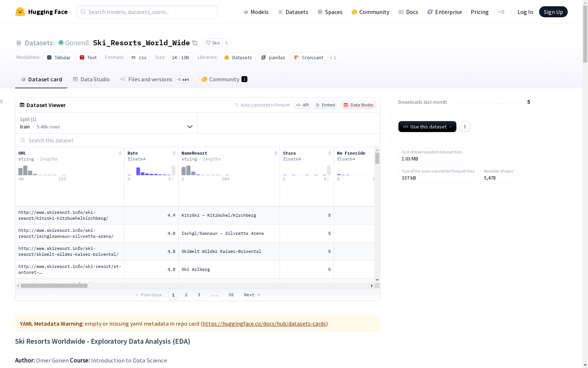Image resolution: width=588 pixels, height=368 pixels.
Task: Focus the Search this dataset field
Action: [x=198, y=140]
